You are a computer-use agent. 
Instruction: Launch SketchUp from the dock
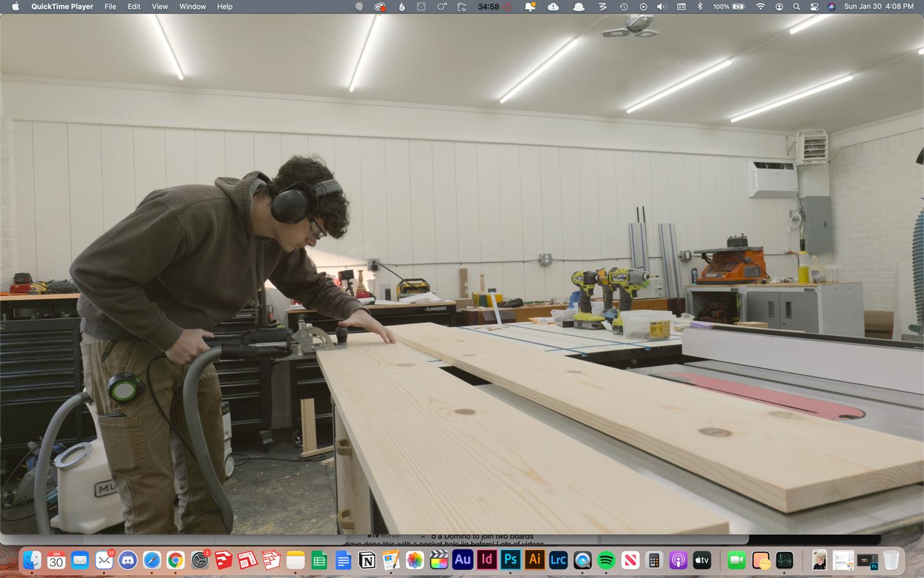224,560
